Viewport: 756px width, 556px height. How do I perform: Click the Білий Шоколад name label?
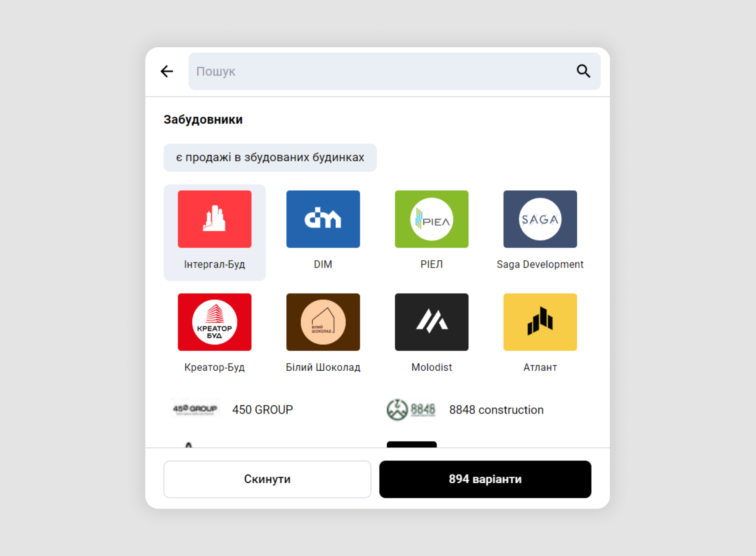click(323, 367)
